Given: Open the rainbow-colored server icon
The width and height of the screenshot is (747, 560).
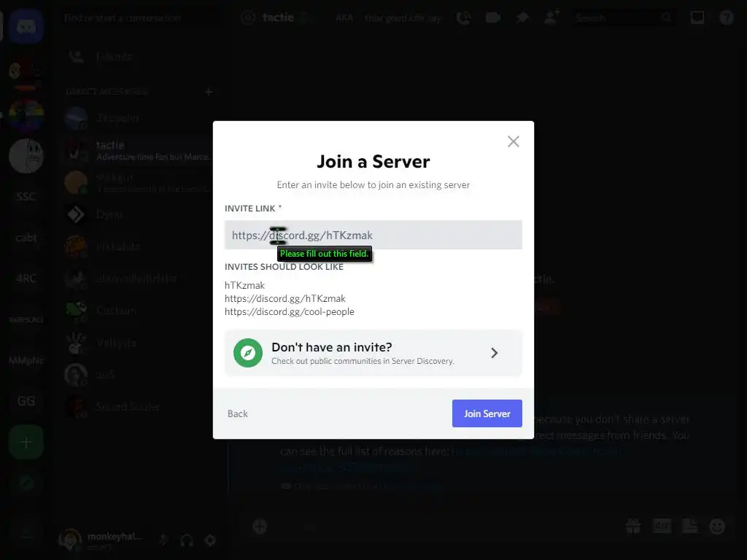Looking at the screenshot, I should tap(26, 116).
